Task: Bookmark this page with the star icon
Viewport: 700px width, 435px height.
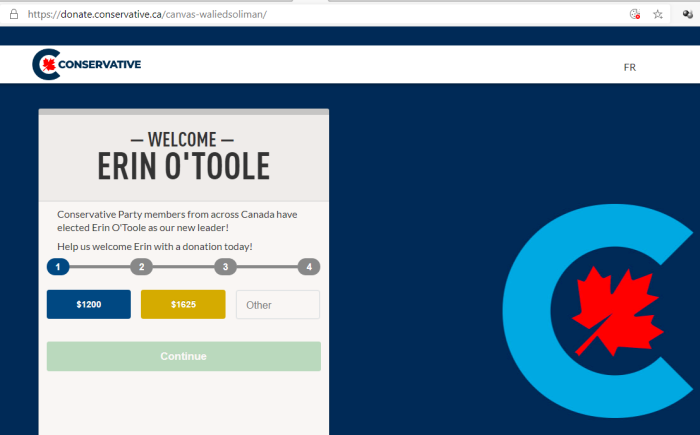Action: [658, 14]
